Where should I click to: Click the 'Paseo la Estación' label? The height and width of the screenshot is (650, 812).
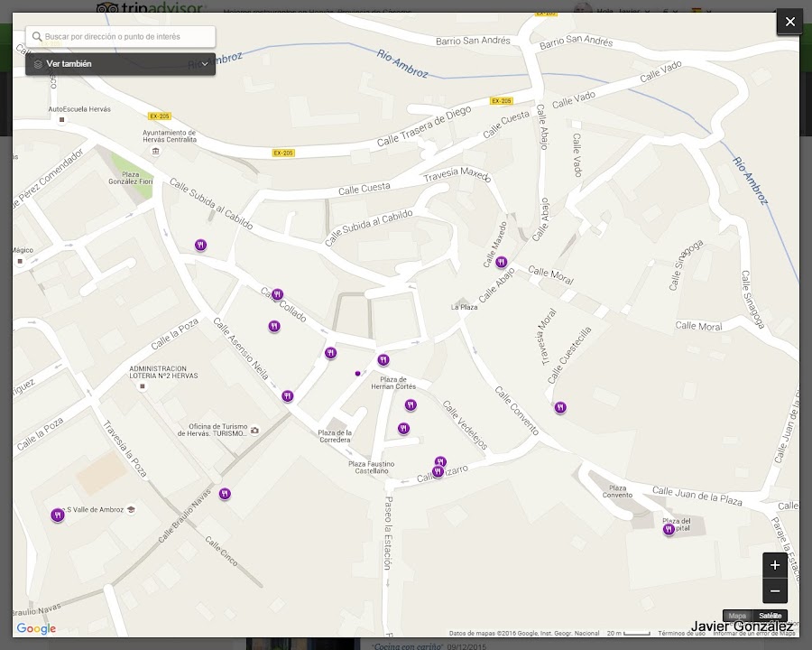(388, 533)
